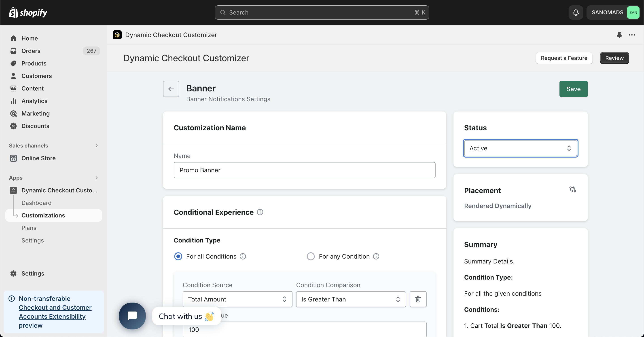Click the For all Conditions info icon
The image size is (644, 337).
tap(243, 256)
